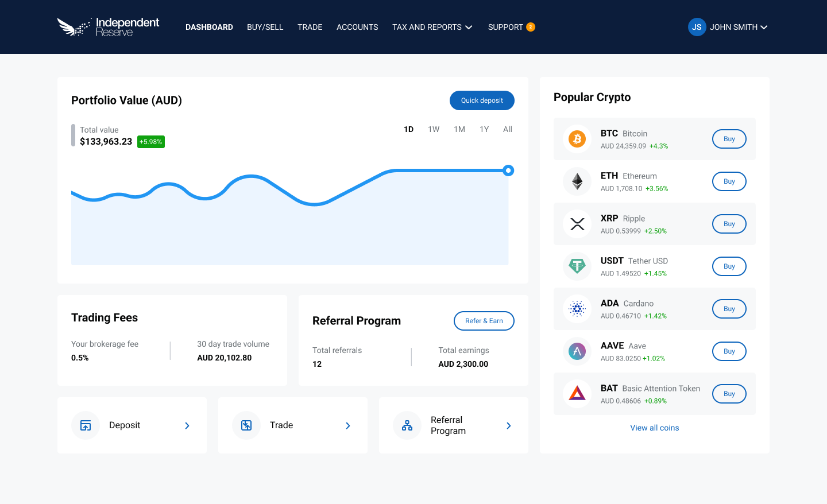
Task: Open Referral Program card arrow chevron
Action: click(x=509, y=425)
